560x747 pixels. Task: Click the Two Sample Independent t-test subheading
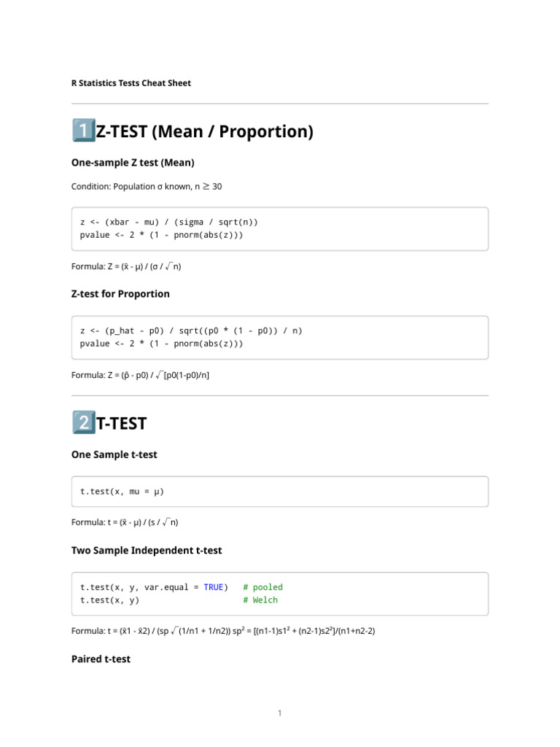click(147, 550)
